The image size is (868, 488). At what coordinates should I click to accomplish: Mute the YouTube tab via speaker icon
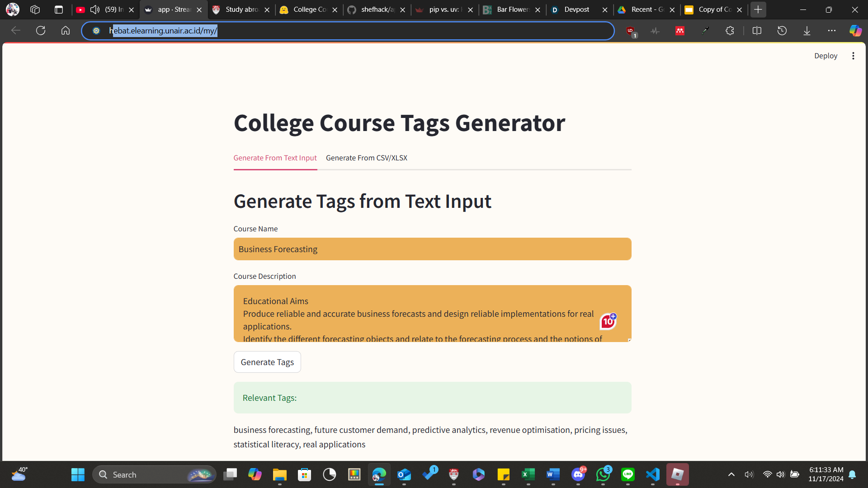(x=94, y=9)
